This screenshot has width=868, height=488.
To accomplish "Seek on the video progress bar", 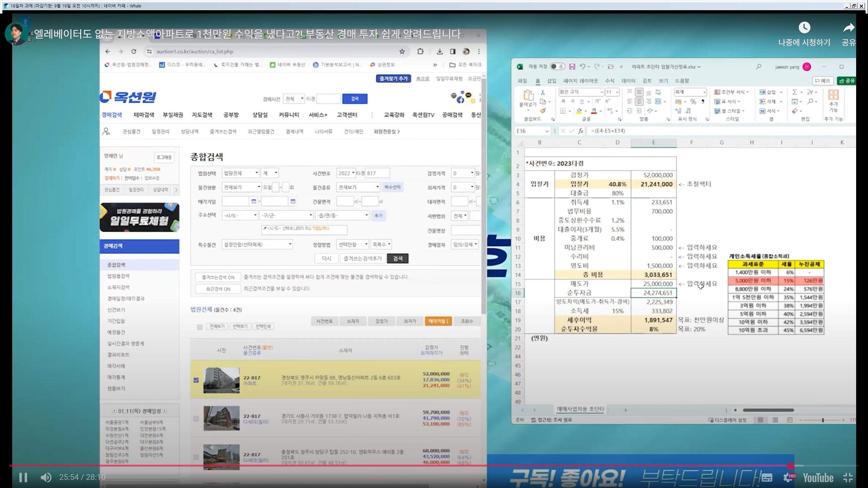I will [407, 466].
